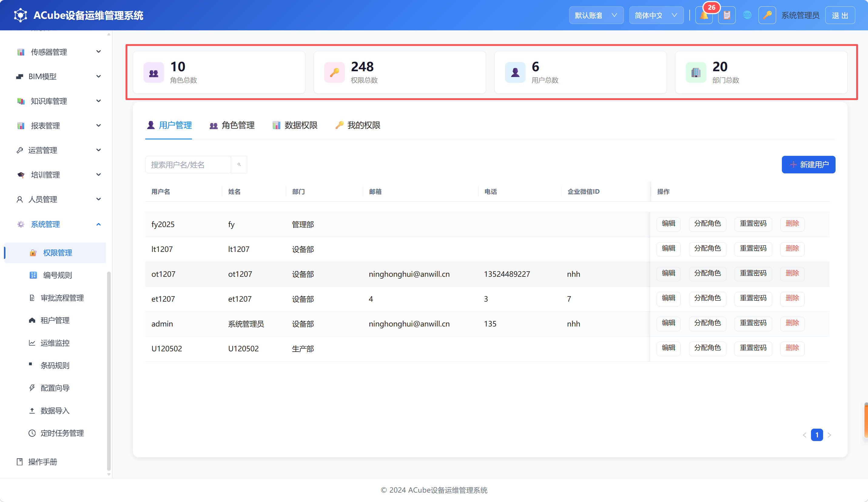Click the 数据导入 upload icon
The width and height of the screenshot is (868, 502).
click(x=32, y=410)
